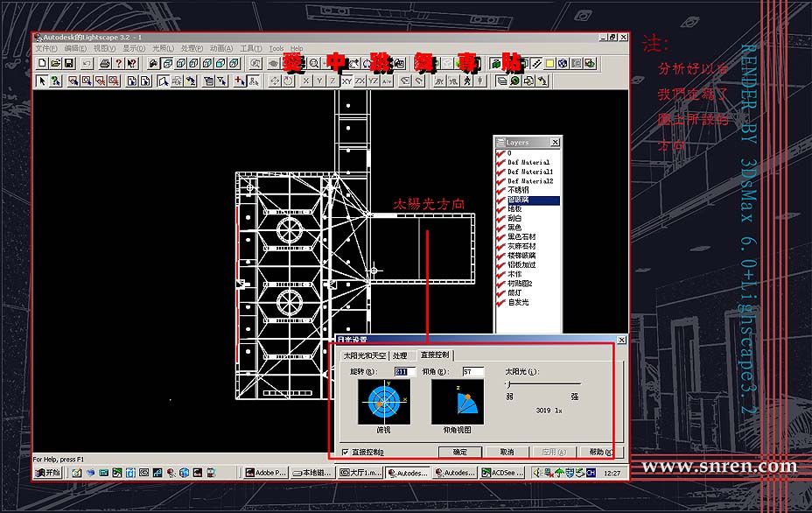Image resolution: width=812 pixels, height=513 pixels.
Task: Click the 帮助 button in the dialog
Action: [x=601, y=452]
